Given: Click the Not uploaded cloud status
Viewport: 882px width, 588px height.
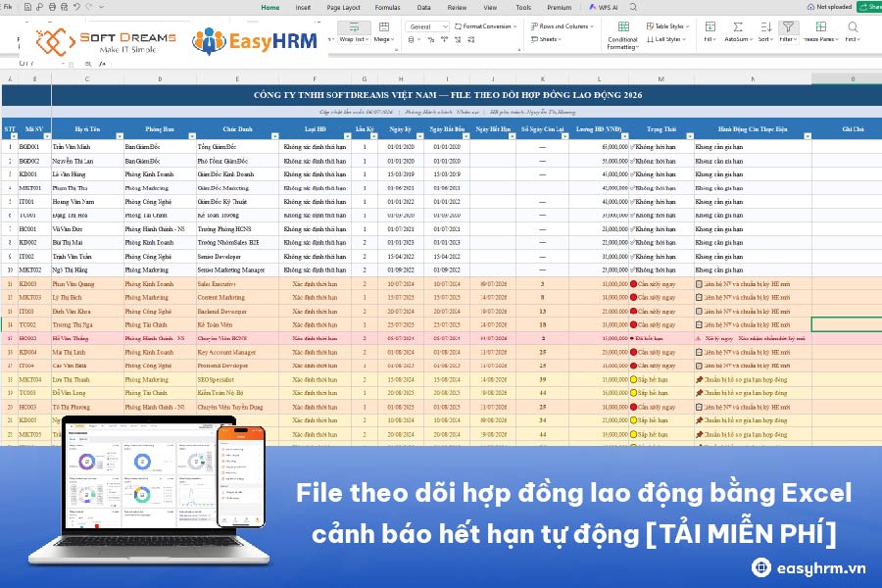Looking at the screenshot, I should [829, 7].
